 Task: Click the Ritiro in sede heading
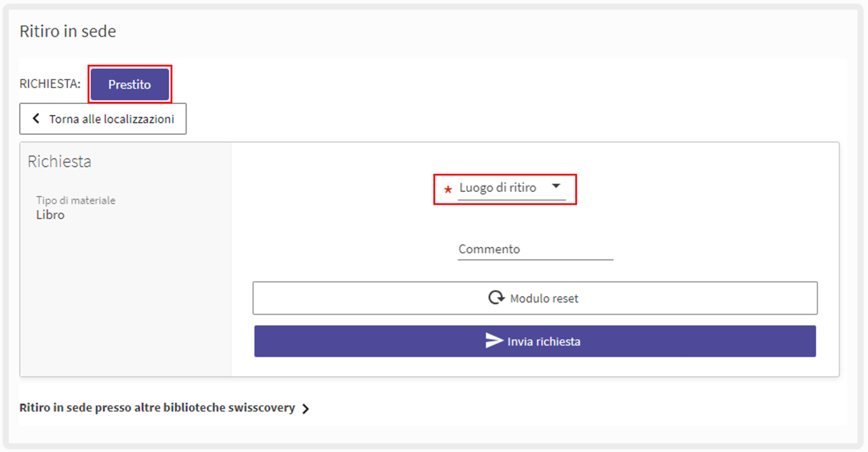(x=68, y=31)
